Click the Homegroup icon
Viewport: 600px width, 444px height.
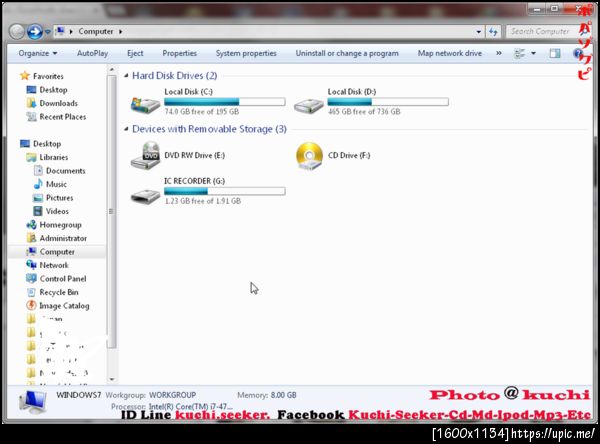tap(31, 225)
